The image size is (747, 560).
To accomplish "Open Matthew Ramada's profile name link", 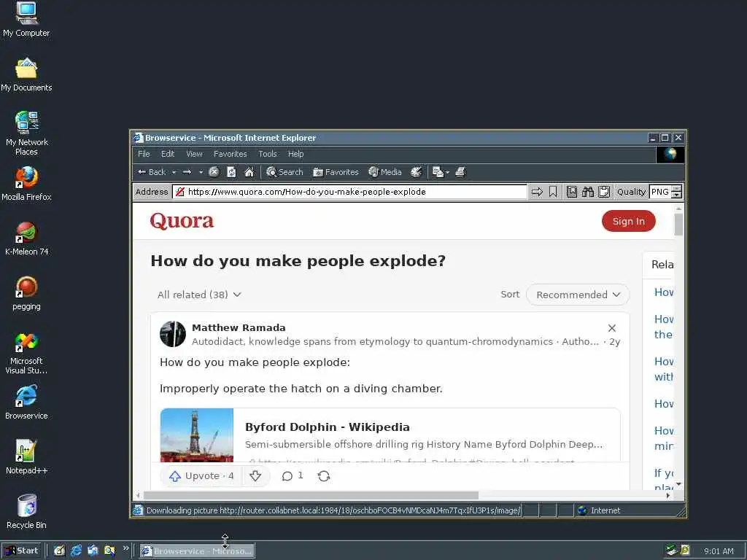I will [x=239, y=327].
